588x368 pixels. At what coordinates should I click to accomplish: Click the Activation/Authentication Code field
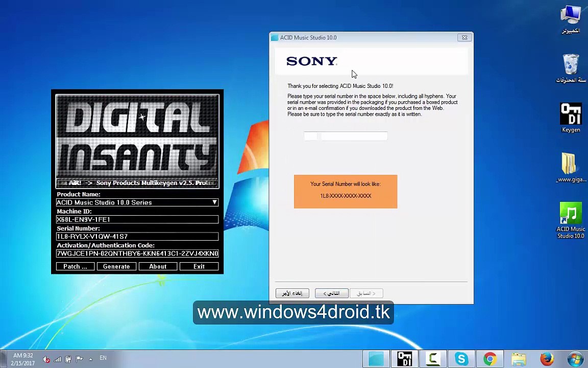click(137, 254)
